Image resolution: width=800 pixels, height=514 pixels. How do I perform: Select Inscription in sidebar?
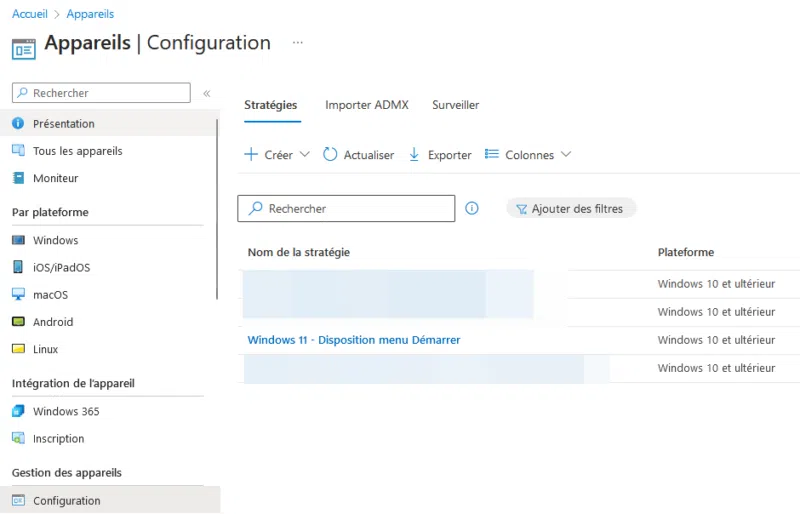(108, 438)
